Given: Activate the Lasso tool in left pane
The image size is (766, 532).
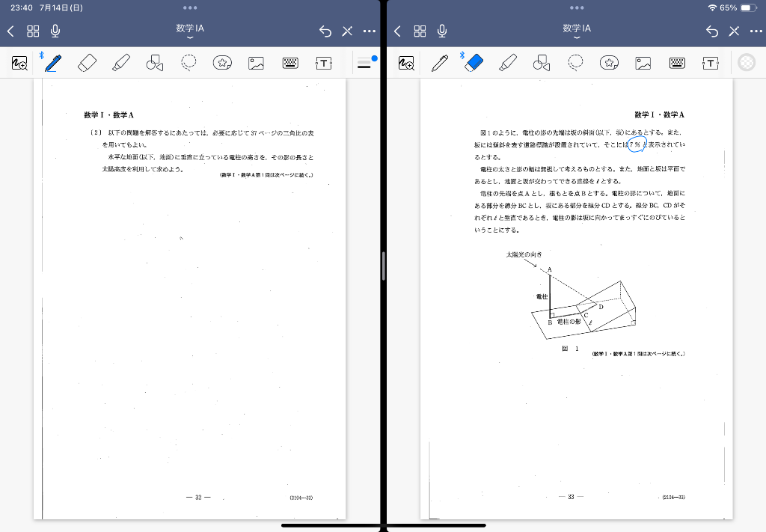Looking at the screenshot, I should click(x=189, y=63).
